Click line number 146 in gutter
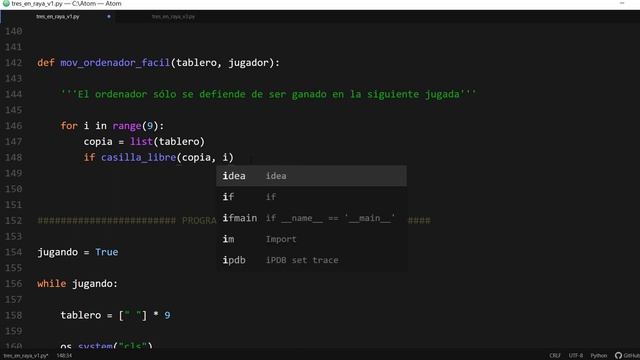Image resolution: width=640 pixels, height=360 pixels. point(13,126)
